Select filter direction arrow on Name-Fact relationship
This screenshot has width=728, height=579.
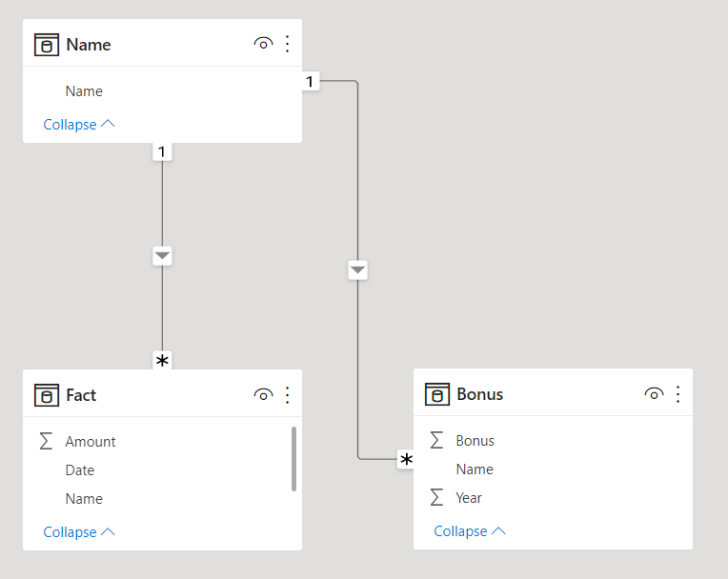[162, 256]
